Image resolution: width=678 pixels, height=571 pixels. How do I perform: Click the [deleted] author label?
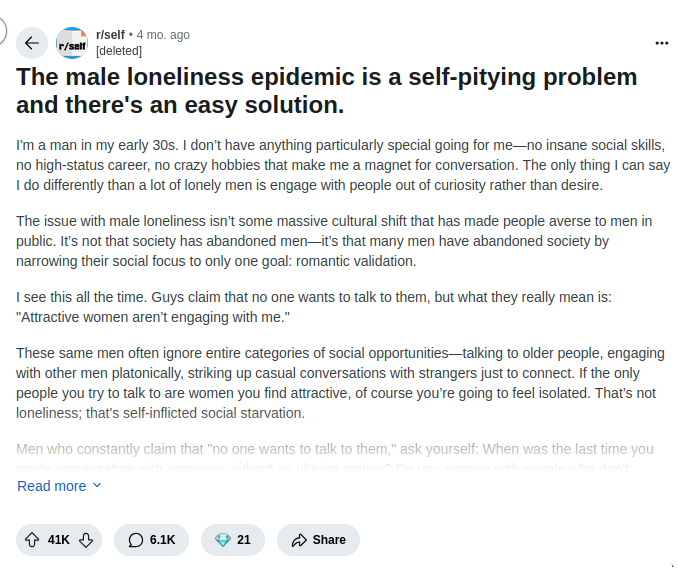coord(119,51)
